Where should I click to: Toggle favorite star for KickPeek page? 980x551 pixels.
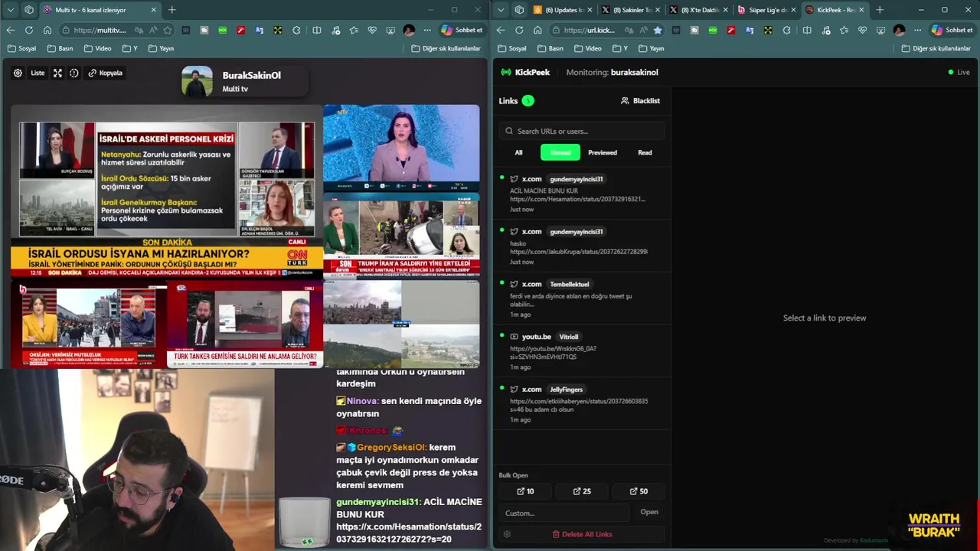[x=658, y=30]
